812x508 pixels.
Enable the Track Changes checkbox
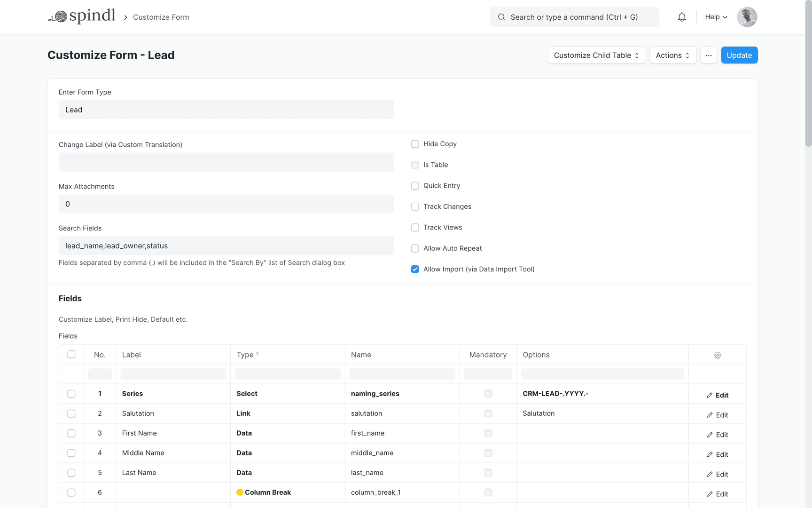point(415,206)
